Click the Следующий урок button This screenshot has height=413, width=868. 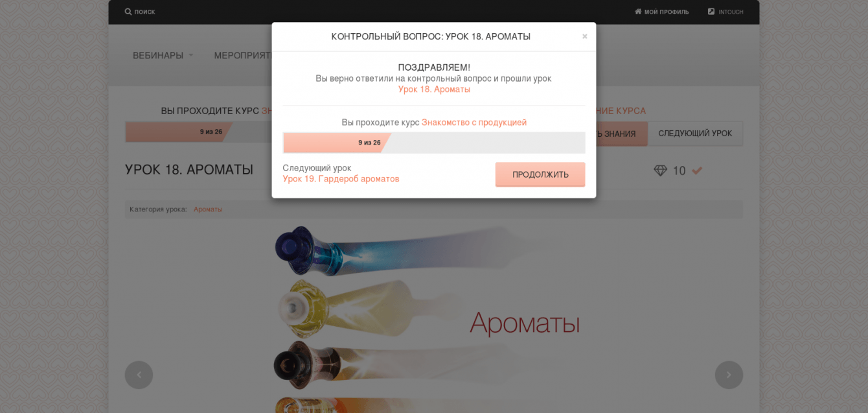(x=695, y=134)
